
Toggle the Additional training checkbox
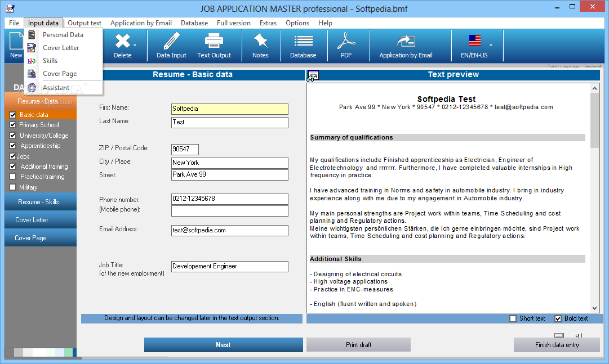[x=13, y=167]
